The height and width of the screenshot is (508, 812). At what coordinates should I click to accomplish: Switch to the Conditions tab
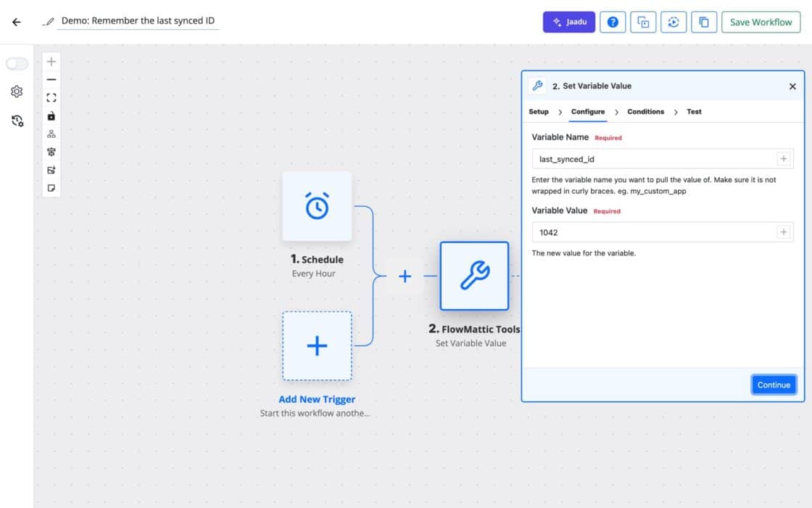pyautogui.click(x=645, y=112)
